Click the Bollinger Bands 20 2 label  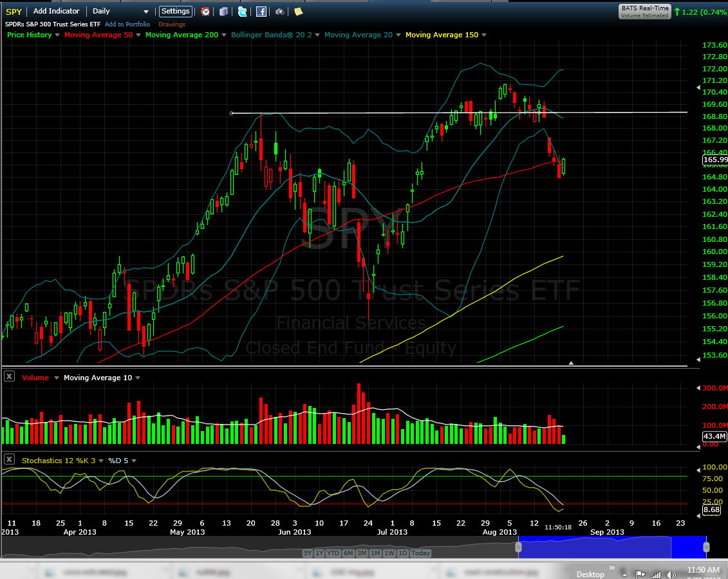pyautogui.click(x=271, y=35)
